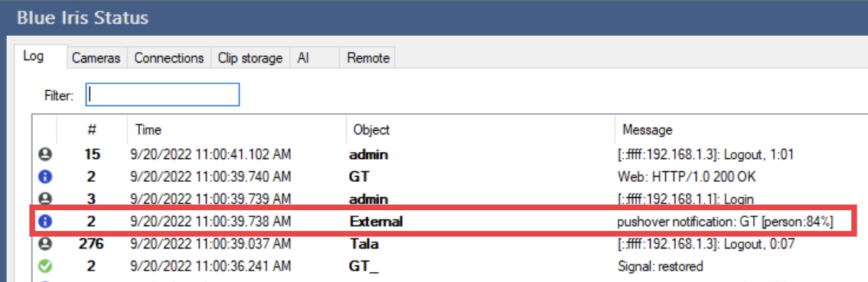Screen dimensions: 868x282
Task: Sort log by the Object column header
Action: 481,130
